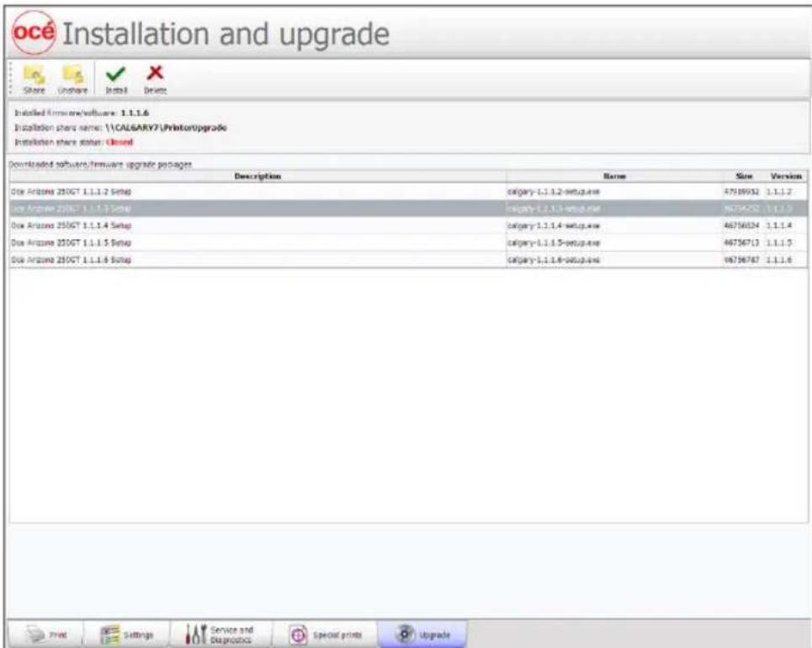Sort by the Version column header

(786, 177)
